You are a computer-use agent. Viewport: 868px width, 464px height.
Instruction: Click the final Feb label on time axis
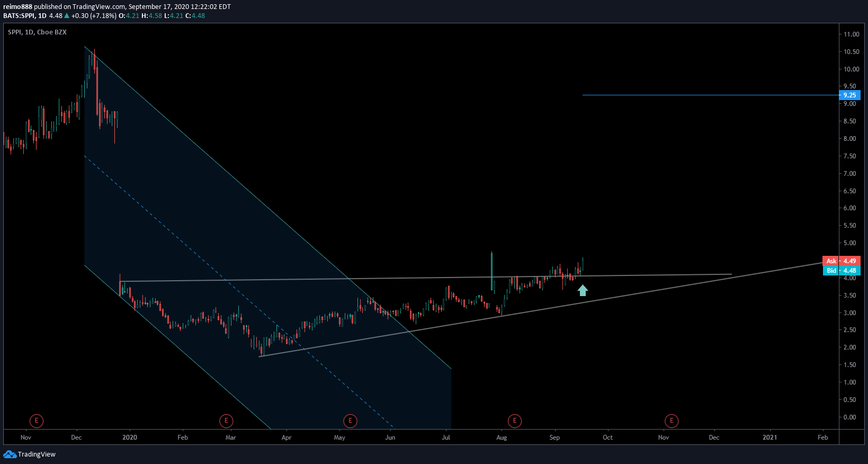pos(823,438)
